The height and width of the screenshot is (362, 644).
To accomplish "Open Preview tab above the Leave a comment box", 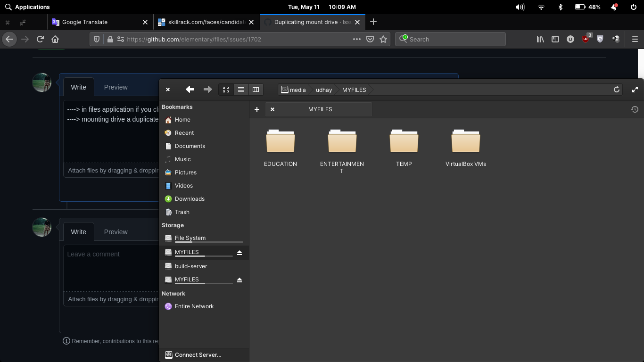I will 116,232.
